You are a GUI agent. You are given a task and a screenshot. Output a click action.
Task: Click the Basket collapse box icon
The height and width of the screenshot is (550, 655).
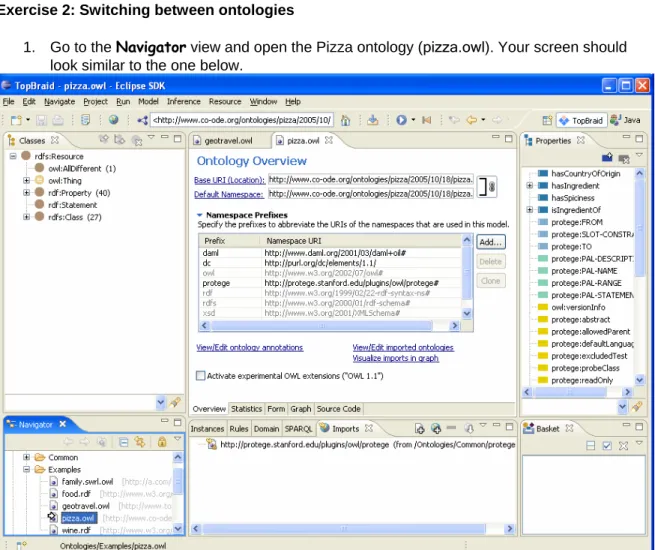point(590,446)
